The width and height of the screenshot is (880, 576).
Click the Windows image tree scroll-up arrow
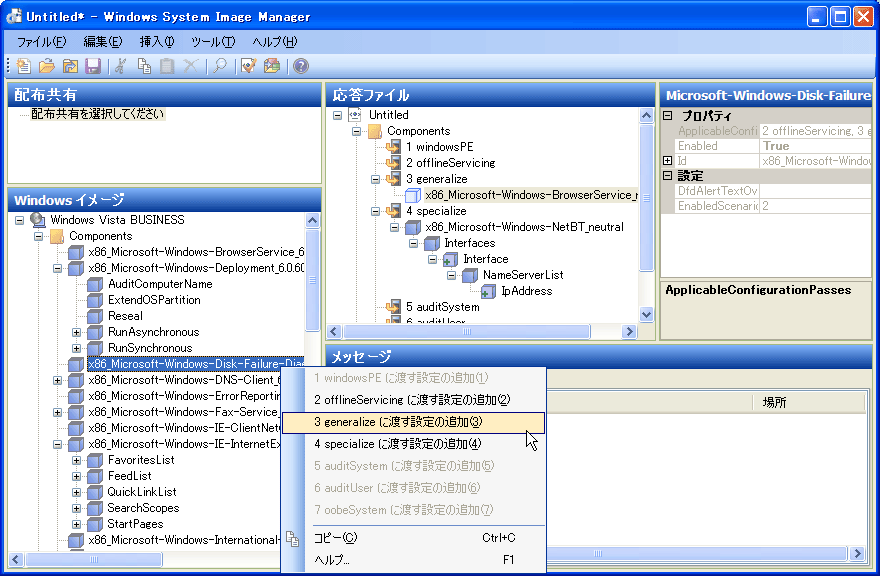313,220
